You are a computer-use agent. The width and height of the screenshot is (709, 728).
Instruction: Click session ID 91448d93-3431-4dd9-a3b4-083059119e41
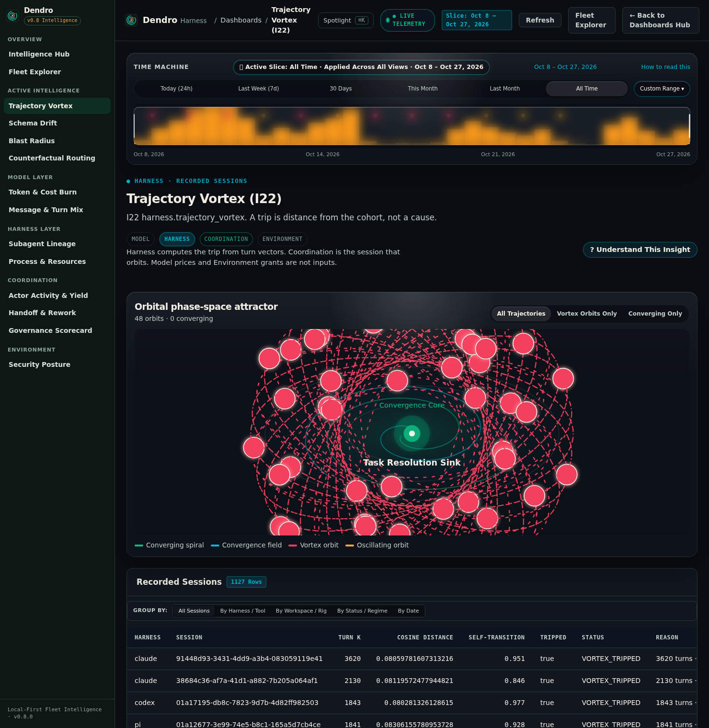coord(249,659)
